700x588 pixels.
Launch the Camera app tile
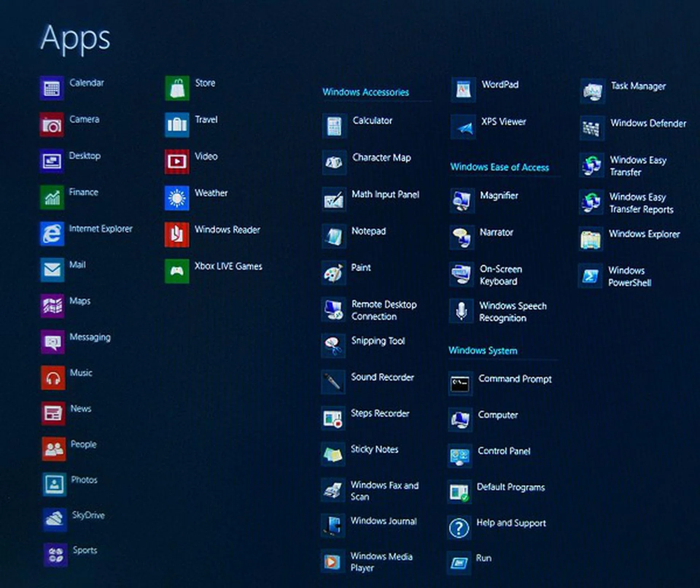click(52, 125)
